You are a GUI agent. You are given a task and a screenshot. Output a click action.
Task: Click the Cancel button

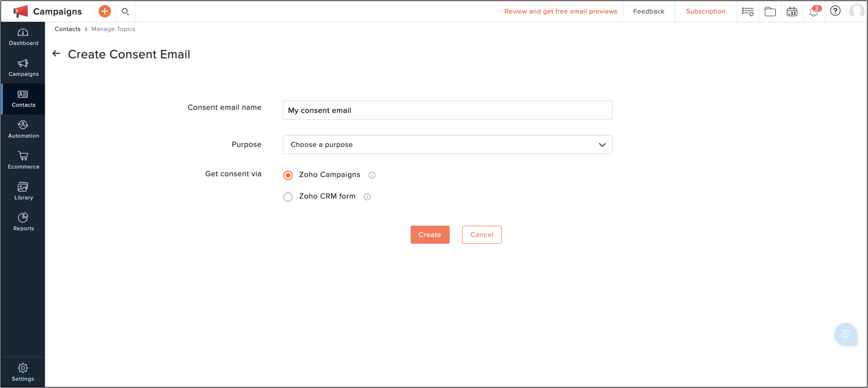(x=482, y=235)
